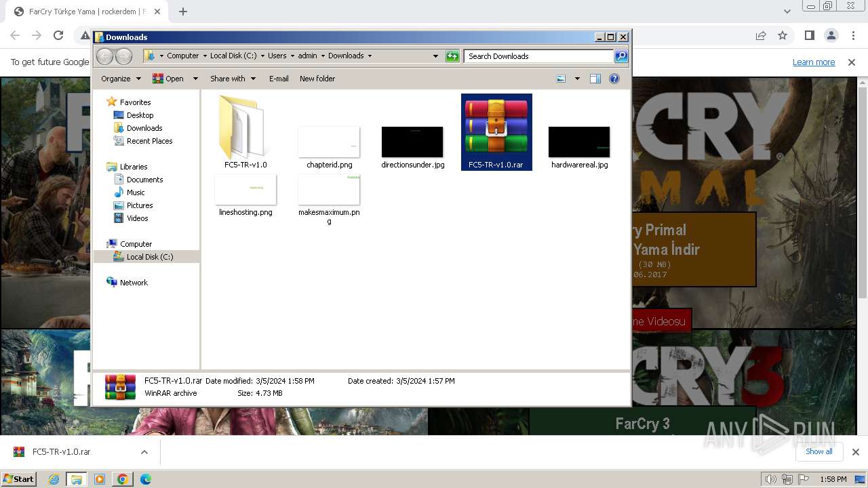Viewport: 868px width, 488px height.
Task: Open download options arrow for FC5-TR-v1.0.rar
Action: 144,452
